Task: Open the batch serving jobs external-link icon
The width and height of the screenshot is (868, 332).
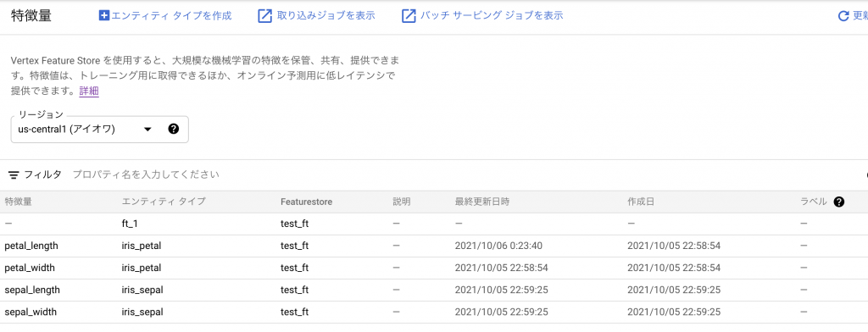Action: pos(408,15)
